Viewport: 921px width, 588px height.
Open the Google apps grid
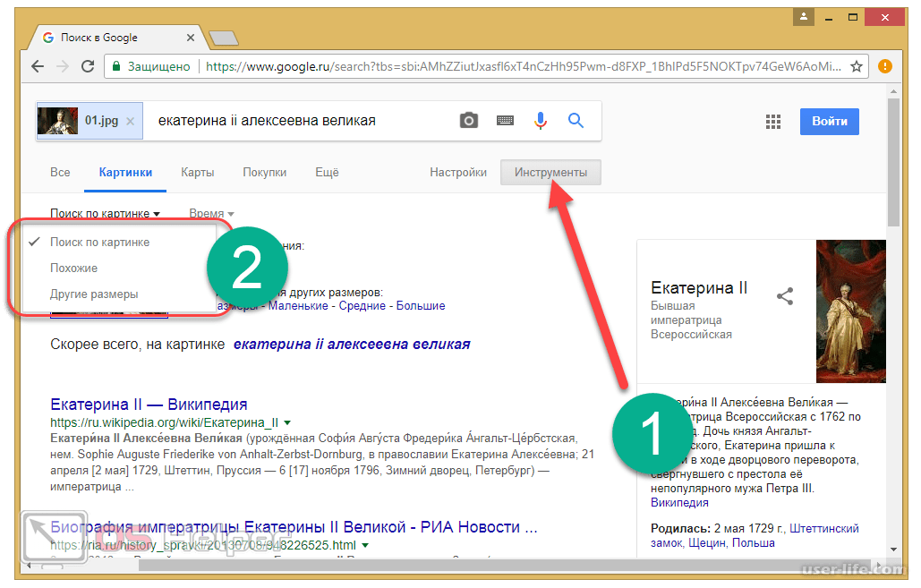(773, 122)
